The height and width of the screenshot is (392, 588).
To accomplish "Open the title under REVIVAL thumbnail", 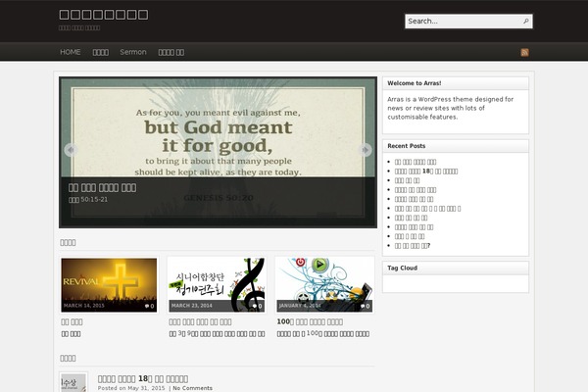I will 72,321.
